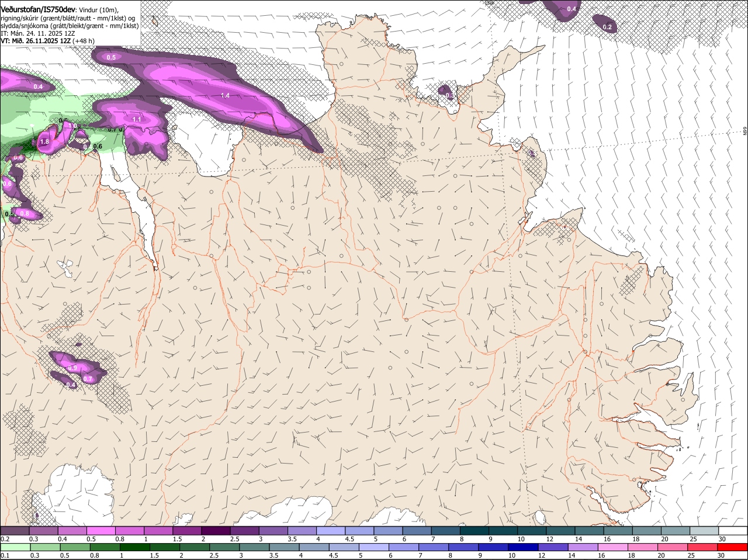
Task: Click the Veðurstofan/IS750dev title text
Action: pos(37,9)
